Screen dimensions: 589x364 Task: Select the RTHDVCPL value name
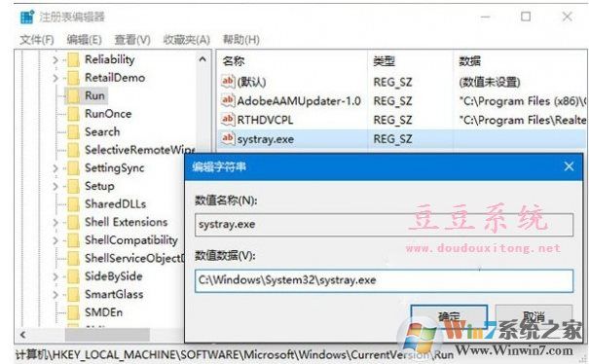(265, 121)
